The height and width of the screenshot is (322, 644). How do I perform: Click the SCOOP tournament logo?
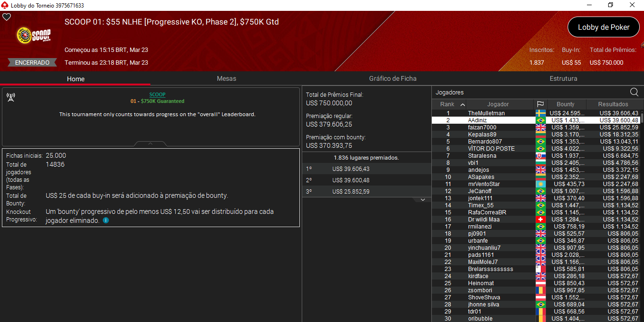33,36
